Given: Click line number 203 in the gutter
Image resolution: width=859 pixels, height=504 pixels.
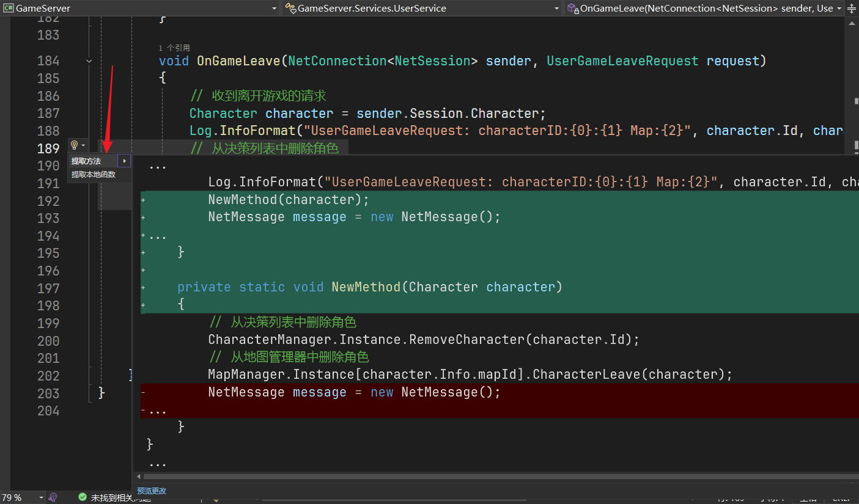Looking at the screenshot, I should point(48,393).
